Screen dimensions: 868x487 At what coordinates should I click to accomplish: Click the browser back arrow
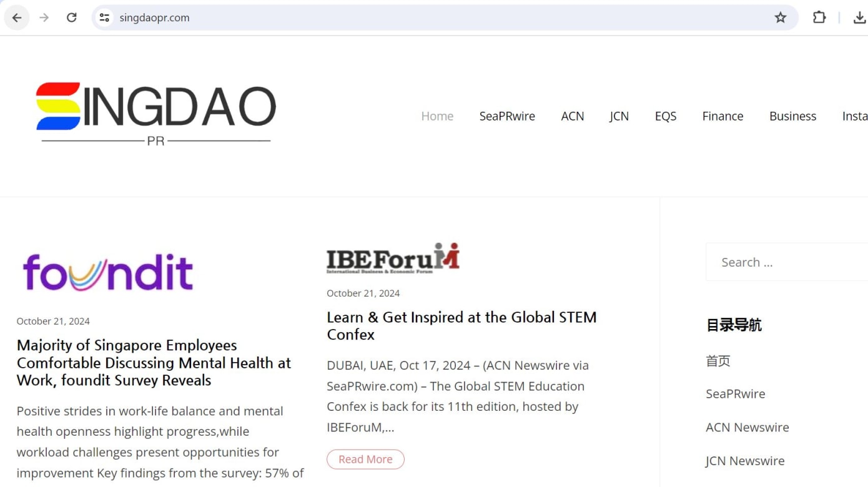point(17,17)
